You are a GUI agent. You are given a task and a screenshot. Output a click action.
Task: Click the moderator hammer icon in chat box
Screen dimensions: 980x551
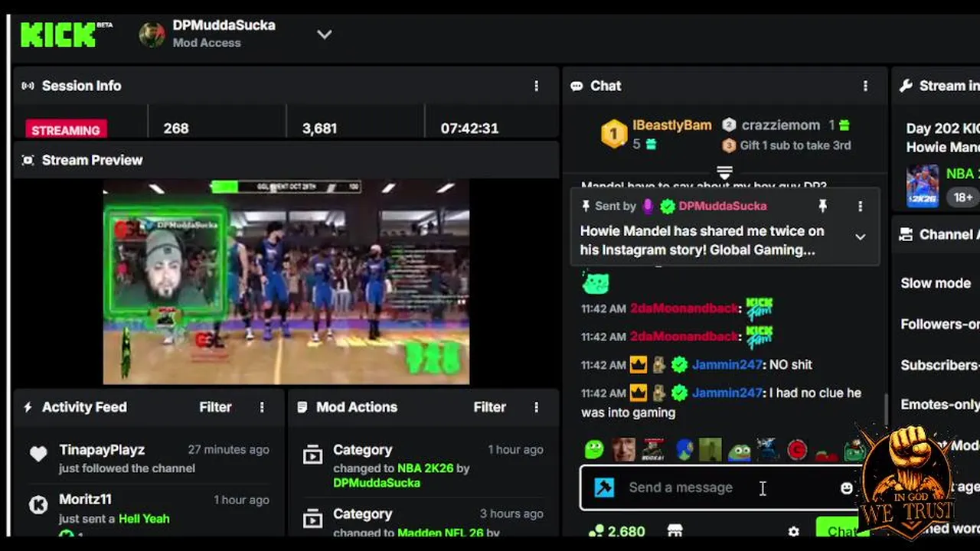pos(604,487)
